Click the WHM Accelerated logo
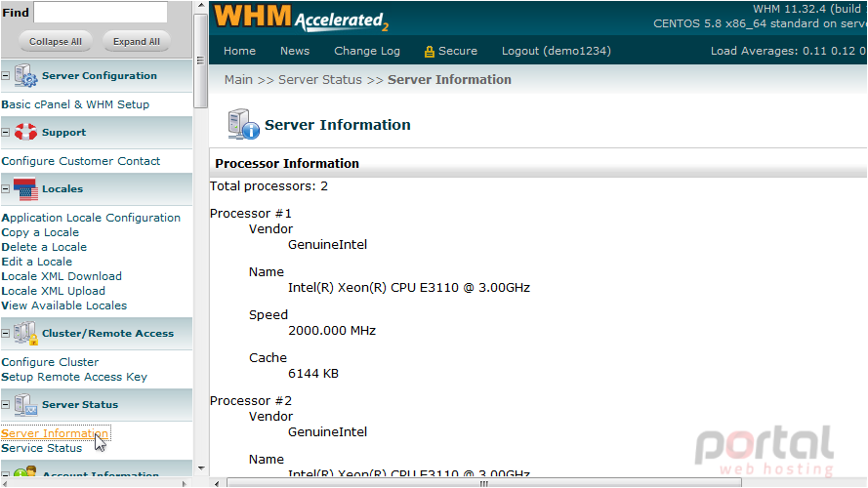 point(302,18)
